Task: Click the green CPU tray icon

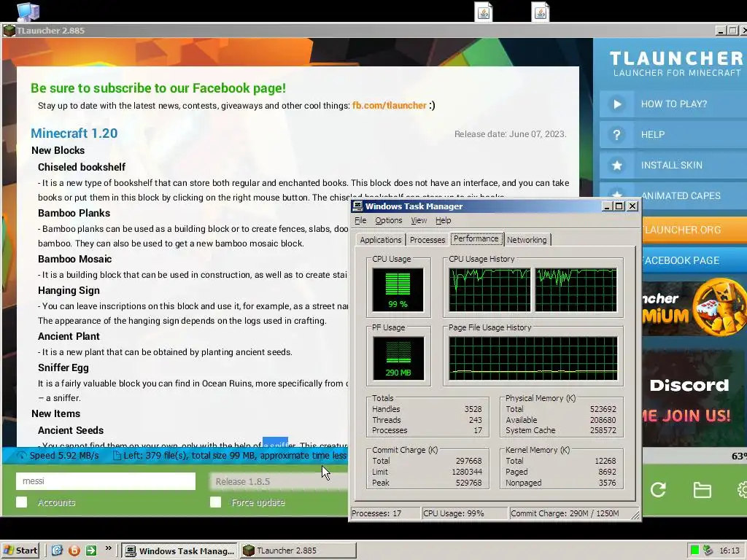Action: (694, 551)
